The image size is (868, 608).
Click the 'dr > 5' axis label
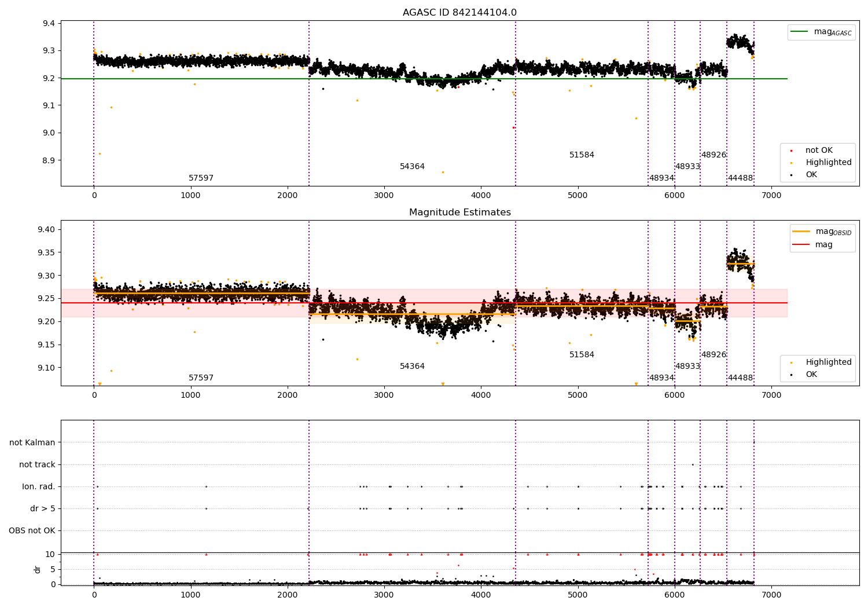[43, 508]
